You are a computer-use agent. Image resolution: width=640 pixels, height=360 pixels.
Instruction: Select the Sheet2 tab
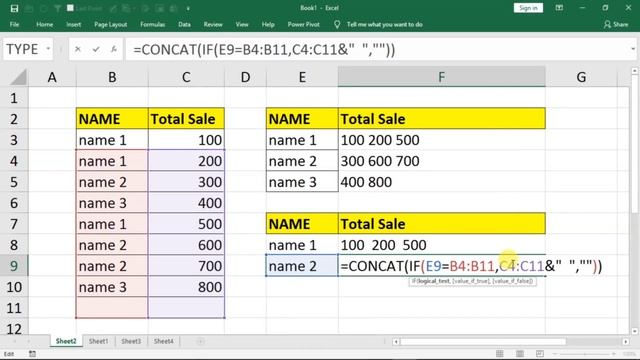click(x=66, y=341)
